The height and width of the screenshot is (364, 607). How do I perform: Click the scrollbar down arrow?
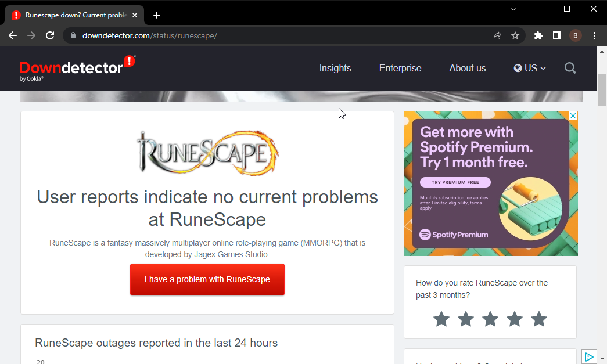[x=602, y=359]
